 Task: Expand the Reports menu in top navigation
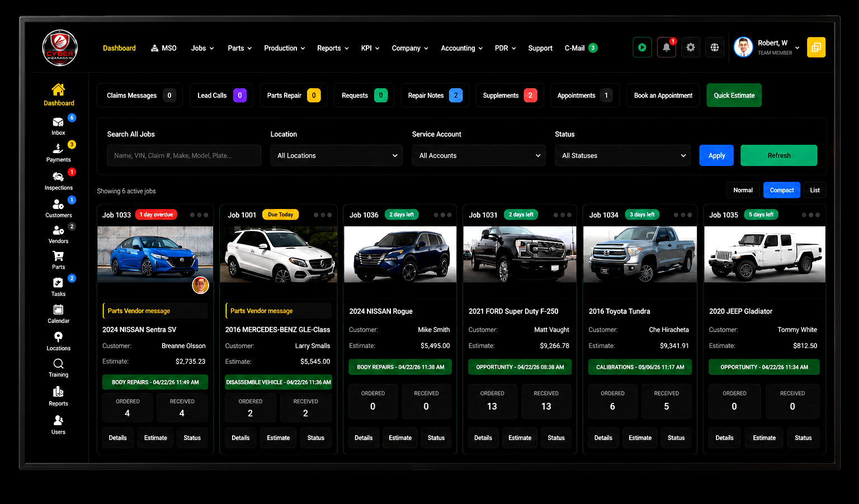click(x=333, y=48)
